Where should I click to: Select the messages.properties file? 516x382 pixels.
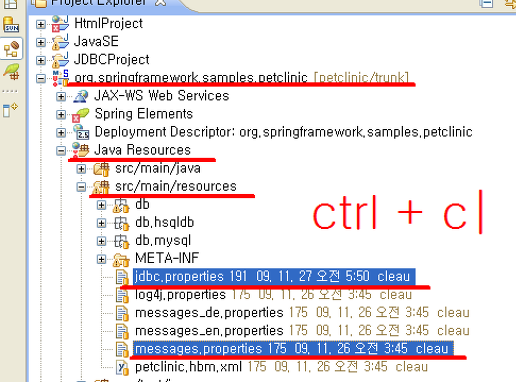tap(293, 349)
